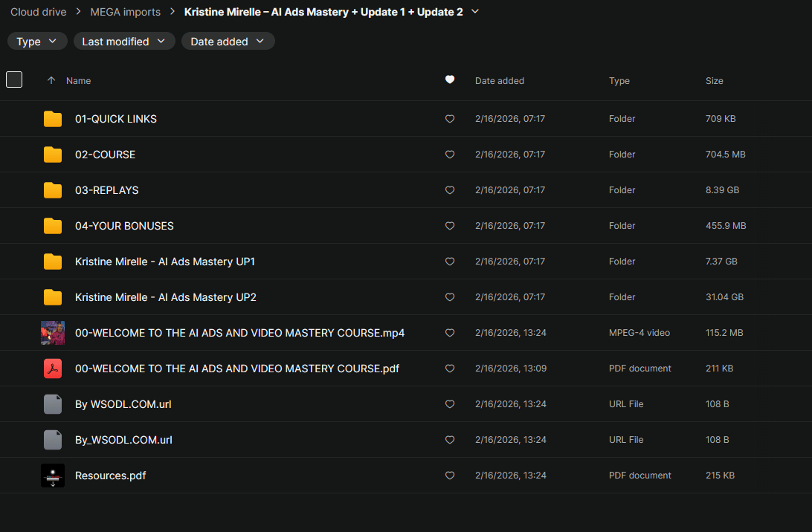
Task: Click the heart icon in the column header
Action: 449,80
